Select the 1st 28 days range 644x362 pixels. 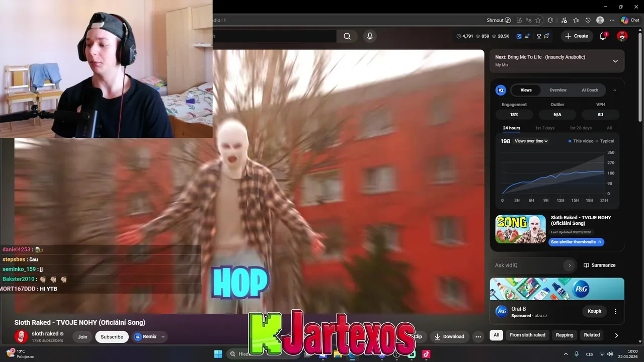tap(581, 128)
